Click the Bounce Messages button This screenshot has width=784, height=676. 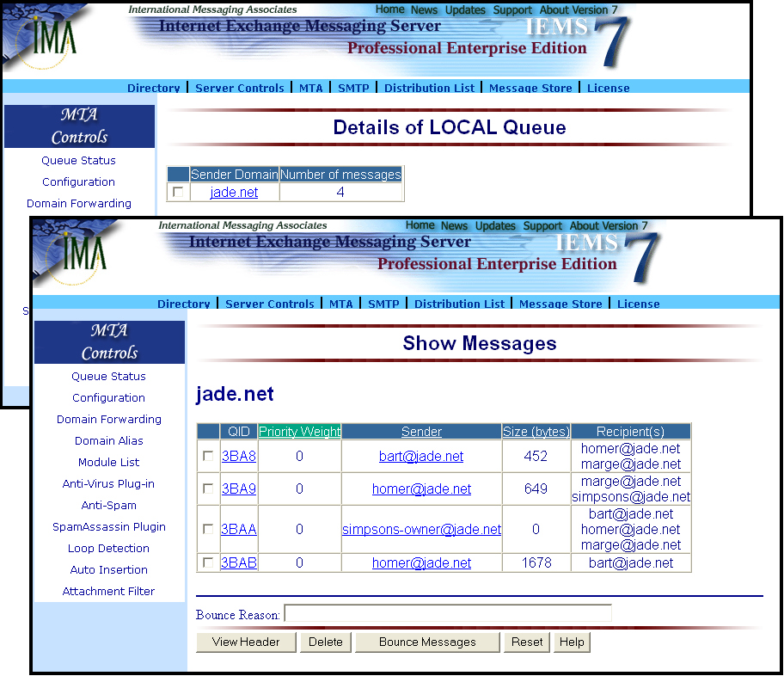tap(427, 642)
